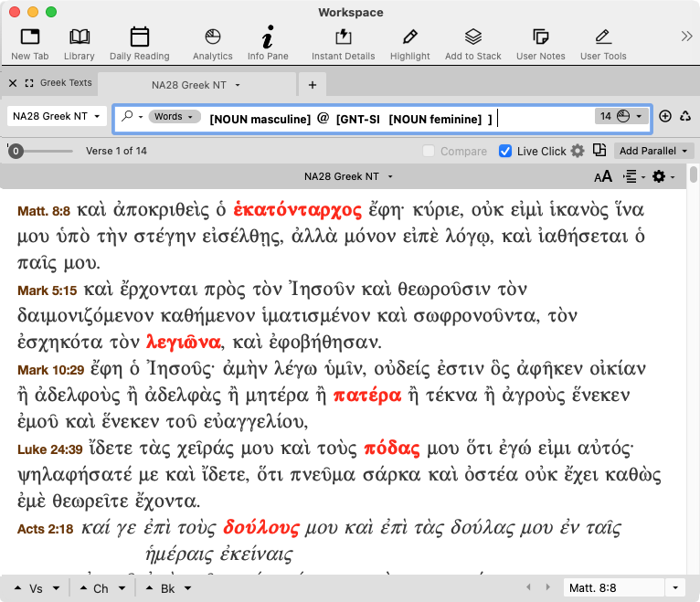Expand the NA28 Greek NT text selector

(57, 116)
